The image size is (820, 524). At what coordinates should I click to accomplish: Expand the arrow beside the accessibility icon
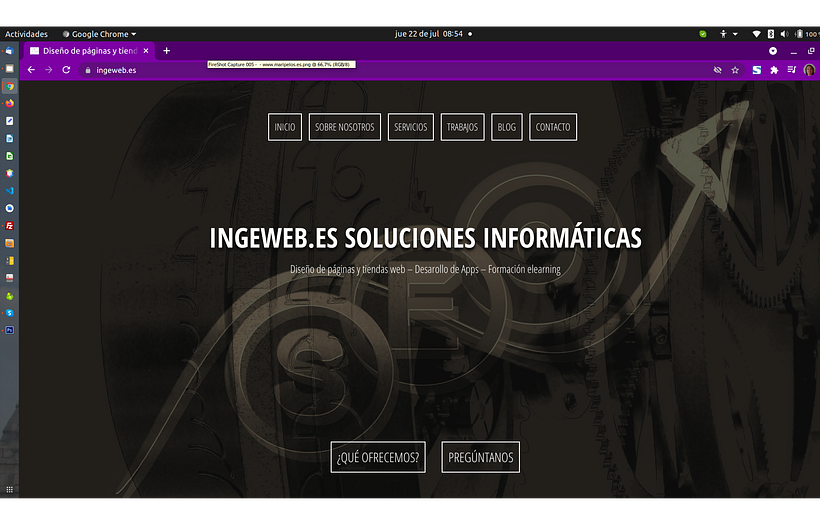[735, 34]
